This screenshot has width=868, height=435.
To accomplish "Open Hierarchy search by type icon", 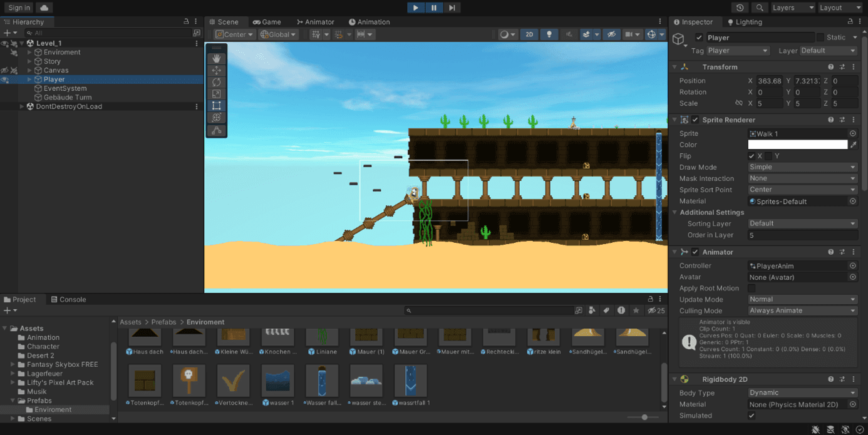I will tap(197, 33).
